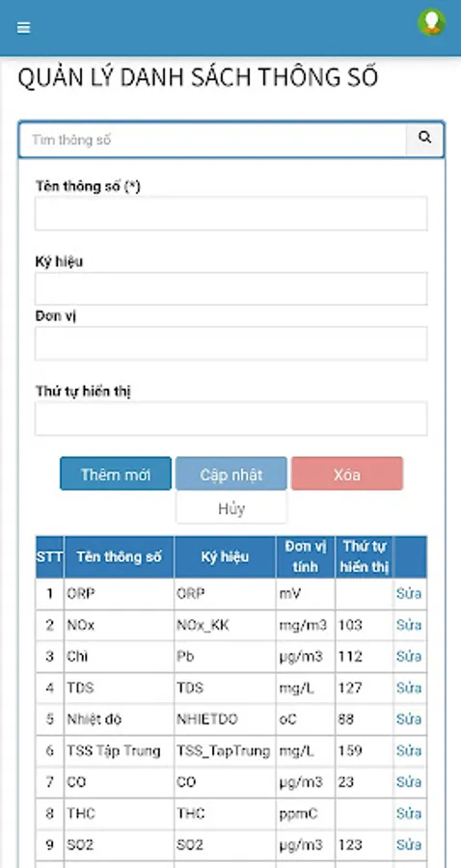
Task: Click Sửa link for ORP row
Action: point(409,593)
